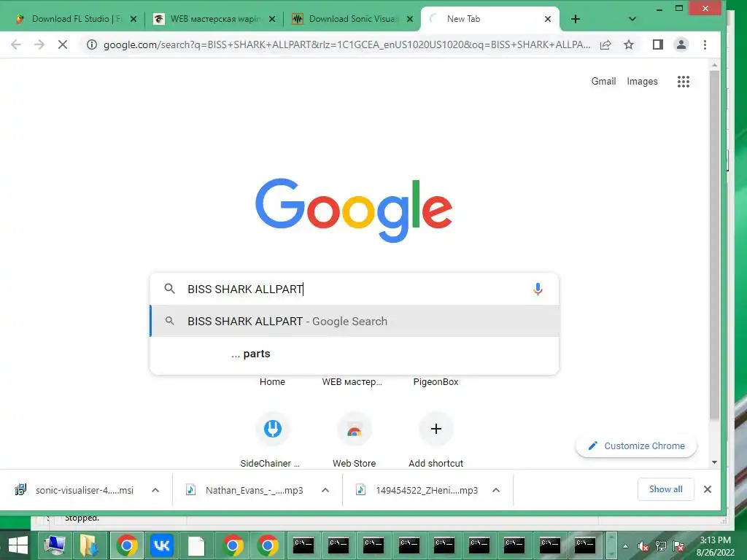Expand options for sonic-visualiser msi download
747x560 pixels.
pos(155,490)
